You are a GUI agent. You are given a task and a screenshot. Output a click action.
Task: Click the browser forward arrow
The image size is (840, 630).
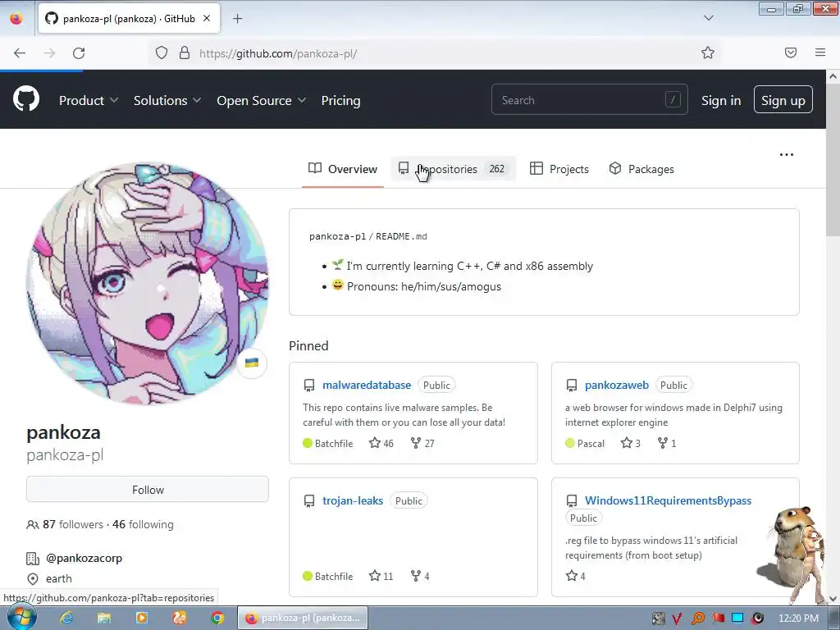pos(49,53)
